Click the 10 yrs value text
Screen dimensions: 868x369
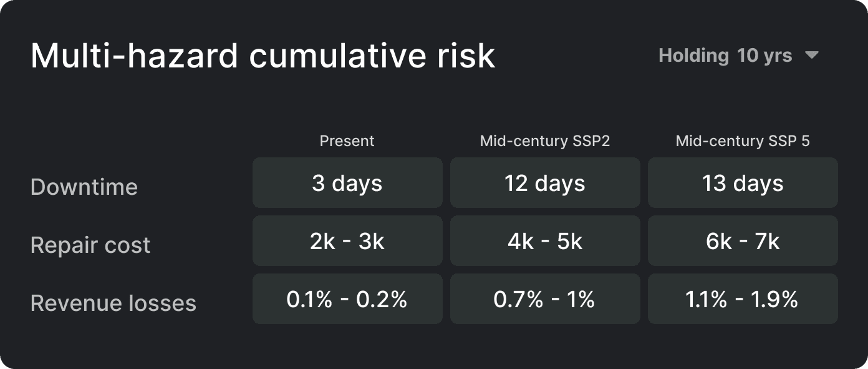click(764, 56)
